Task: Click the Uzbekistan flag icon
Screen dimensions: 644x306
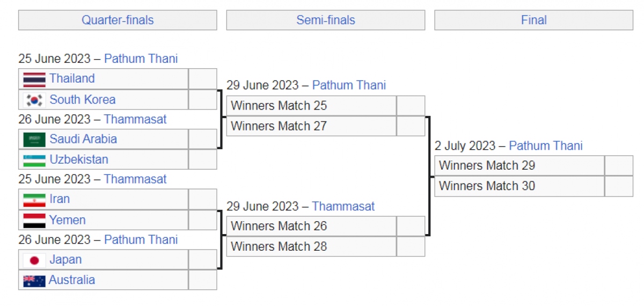Action: 34,160
